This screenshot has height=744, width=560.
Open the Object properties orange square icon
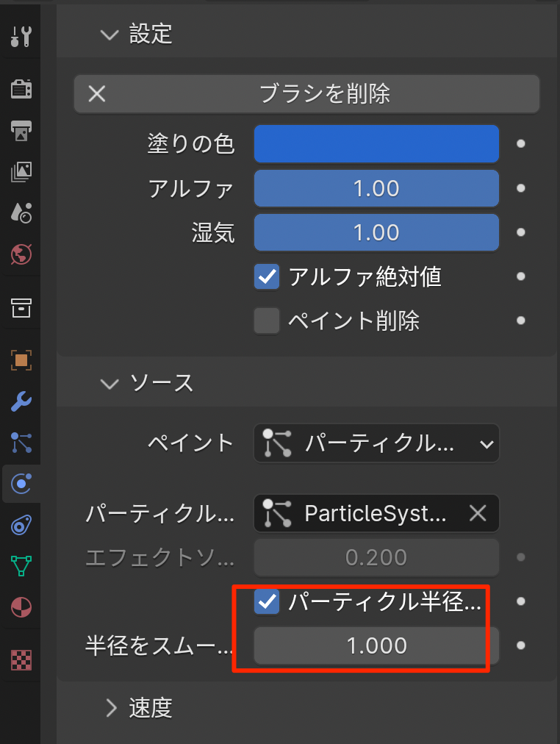pos(21,360)
